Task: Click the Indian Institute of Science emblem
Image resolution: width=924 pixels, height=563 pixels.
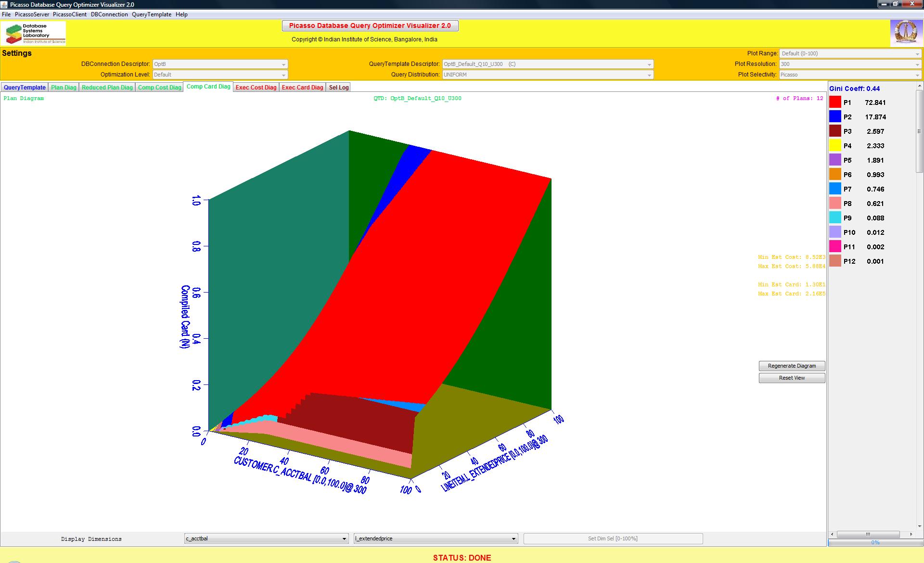Action: point(906,33)
